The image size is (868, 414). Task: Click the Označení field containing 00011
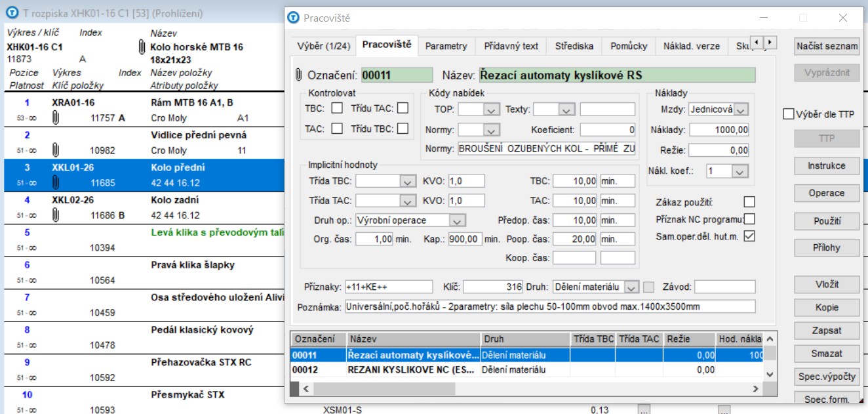click(x=397, y=75)
